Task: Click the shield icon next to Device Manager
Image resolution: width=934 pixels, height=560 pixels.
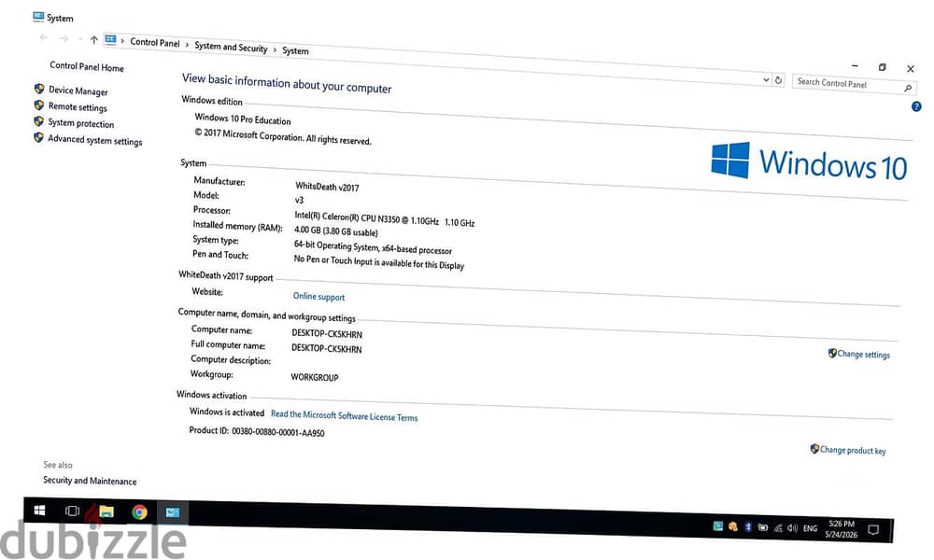Action: 39,89
